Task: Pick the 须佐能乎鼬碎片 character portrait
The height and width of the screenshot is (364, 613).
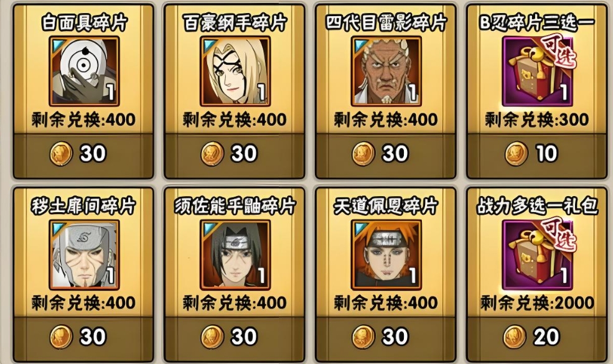Action: pos(235,254)
